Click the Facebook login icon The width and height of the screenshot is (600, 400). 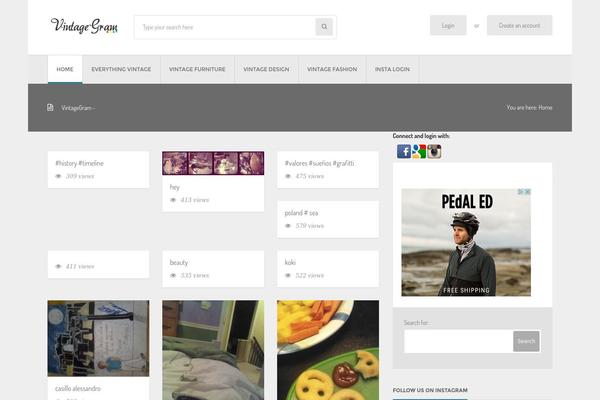404,152
